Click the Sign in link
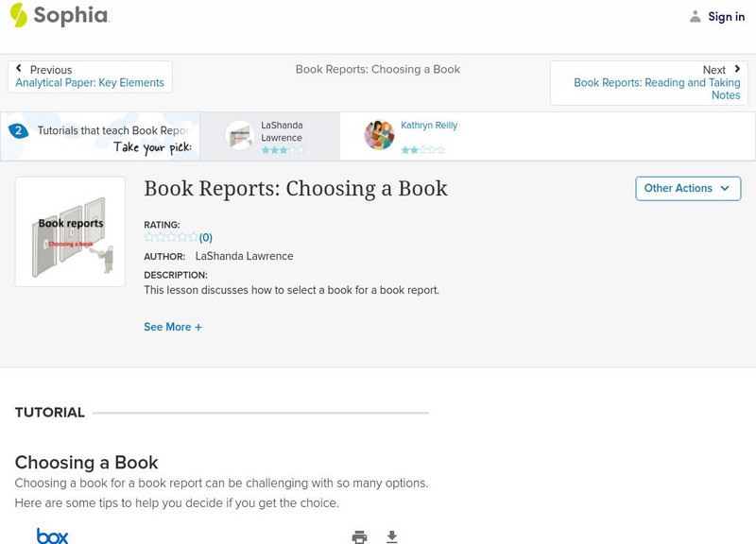This screenshot has height=544, width=756. tap(726, 16)
